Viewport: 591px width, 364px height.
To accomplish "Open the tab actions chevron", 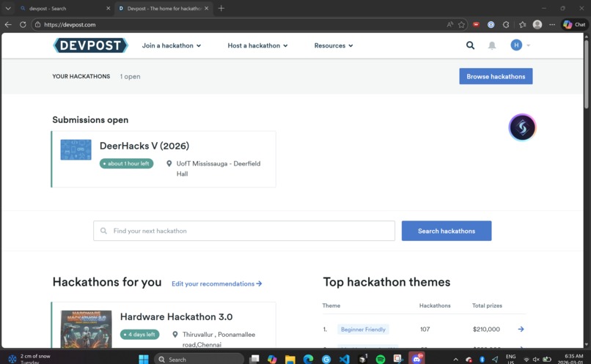I will (x=8, y=8).
